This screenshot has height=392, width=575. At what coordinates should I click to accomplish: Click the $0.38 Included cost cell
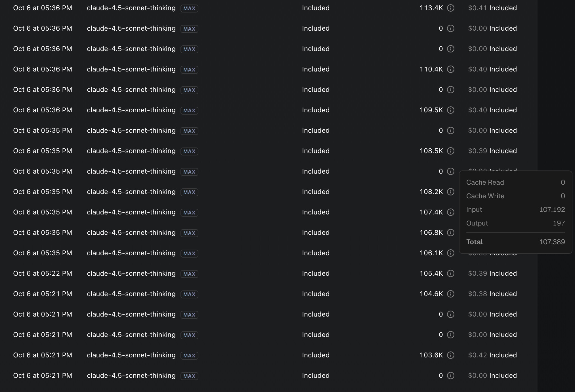492,294
